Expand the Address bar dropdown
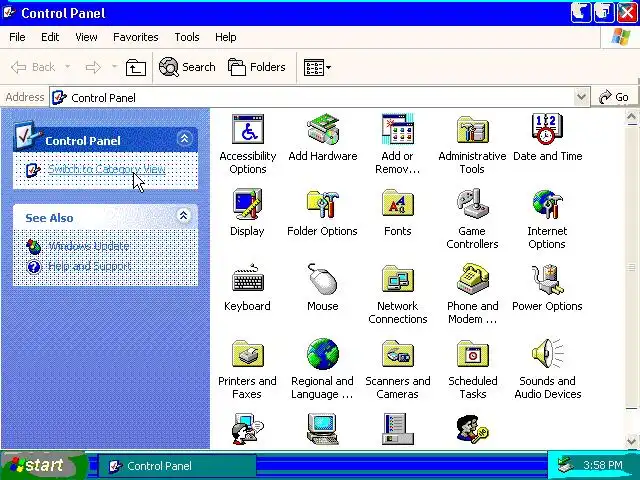Screen dimensions: 640x480 tap(581, 98)
